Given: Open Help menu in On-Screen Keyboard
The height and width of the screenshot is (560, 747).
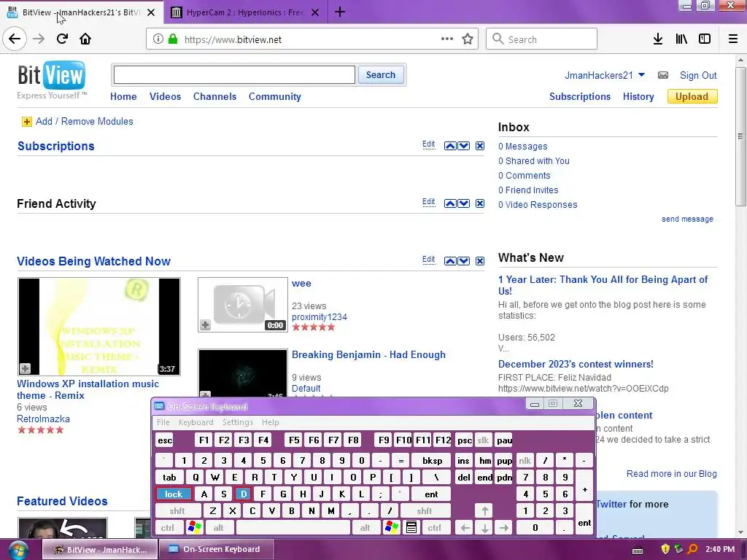Looking at the screenshot, I should (270, 422).
